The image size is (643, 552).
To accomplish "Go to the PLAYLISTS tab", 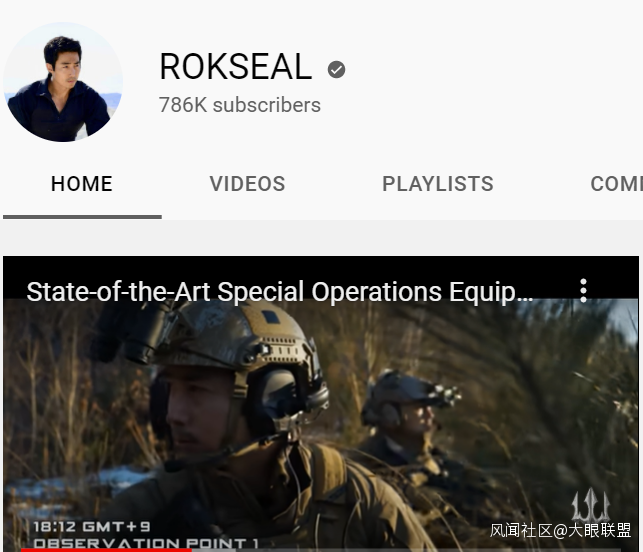I will 438,184.
